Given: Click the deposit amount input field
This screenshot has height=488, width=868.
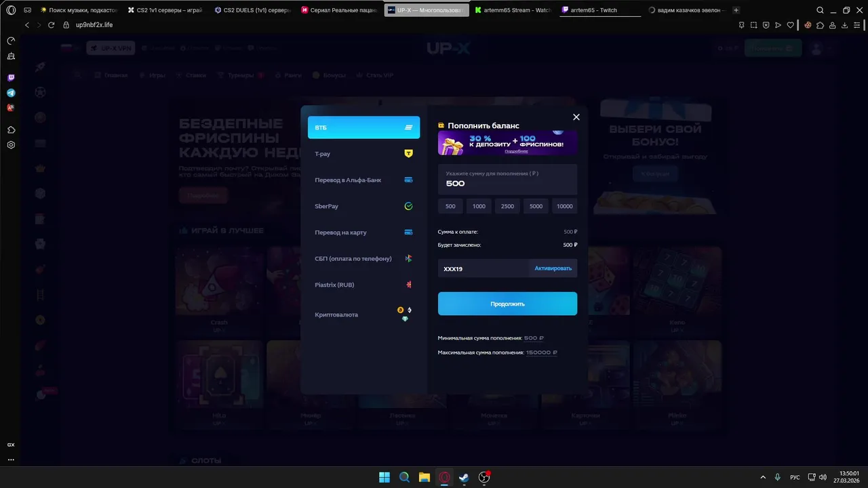Looking at the screenshot, I should click(507, 180).
